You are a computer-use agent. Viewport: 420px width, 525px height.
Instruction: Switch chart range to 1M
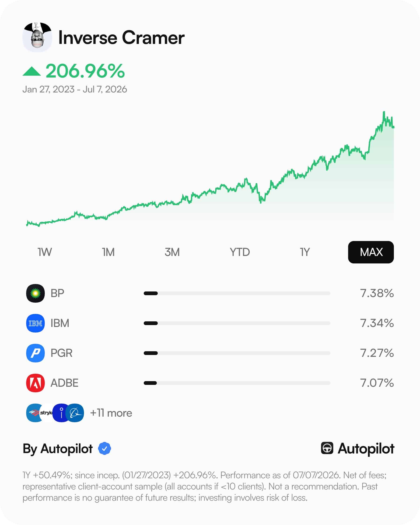108,252
